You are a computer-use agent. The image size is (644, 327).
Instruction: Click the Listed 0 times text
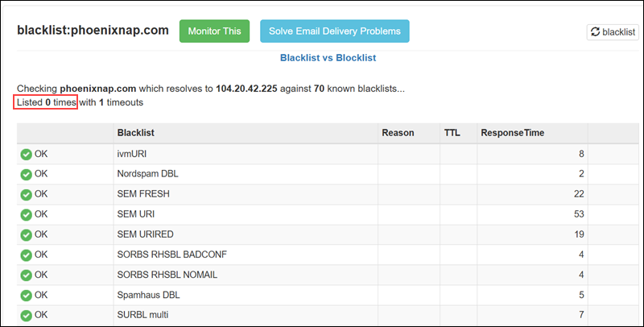(x=47, y=102)
